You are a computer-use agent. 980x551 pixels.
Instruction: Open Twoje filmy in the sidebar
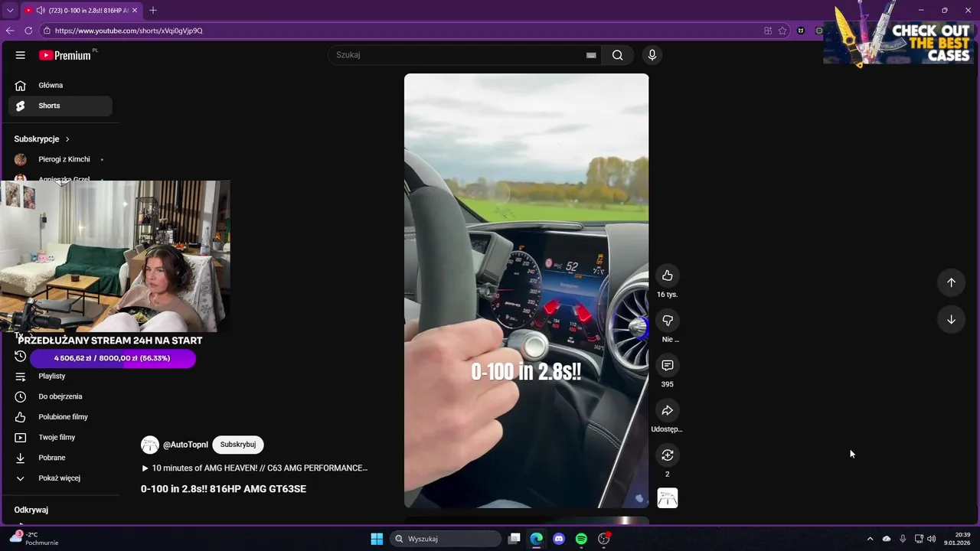[60, 437]
